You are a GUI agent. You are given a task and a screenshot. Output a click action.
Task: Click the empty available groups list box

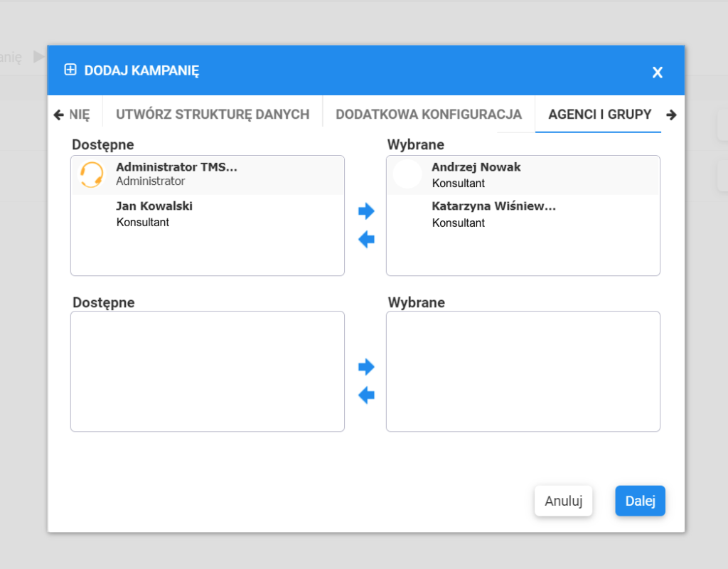coord(207,371)
